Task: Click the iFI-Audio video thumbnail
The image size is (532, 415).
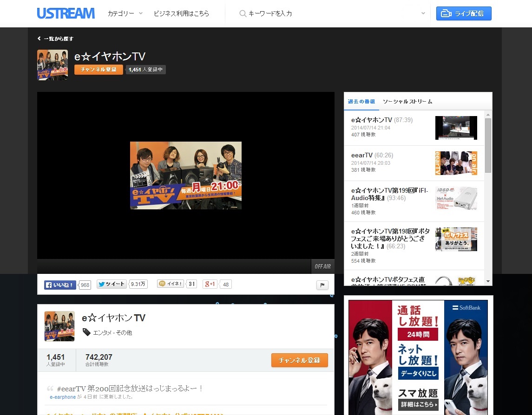Action: coord(456,198)
